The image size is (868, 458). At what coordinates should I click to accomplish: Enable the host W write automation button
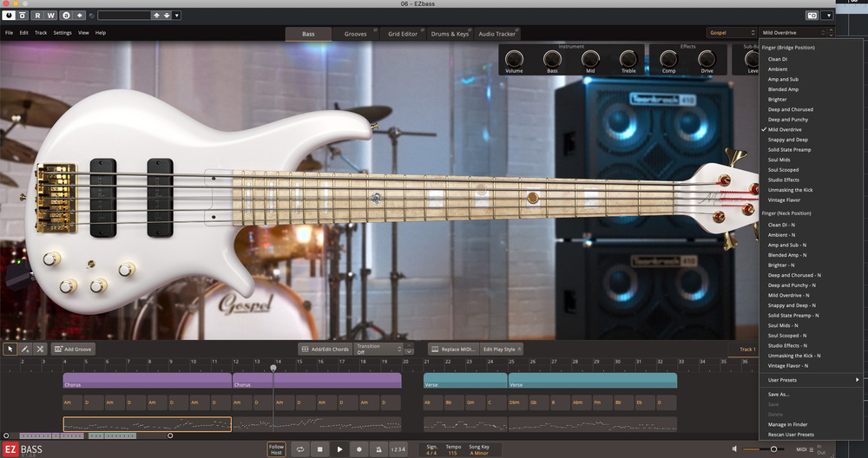tap(50, 16)
